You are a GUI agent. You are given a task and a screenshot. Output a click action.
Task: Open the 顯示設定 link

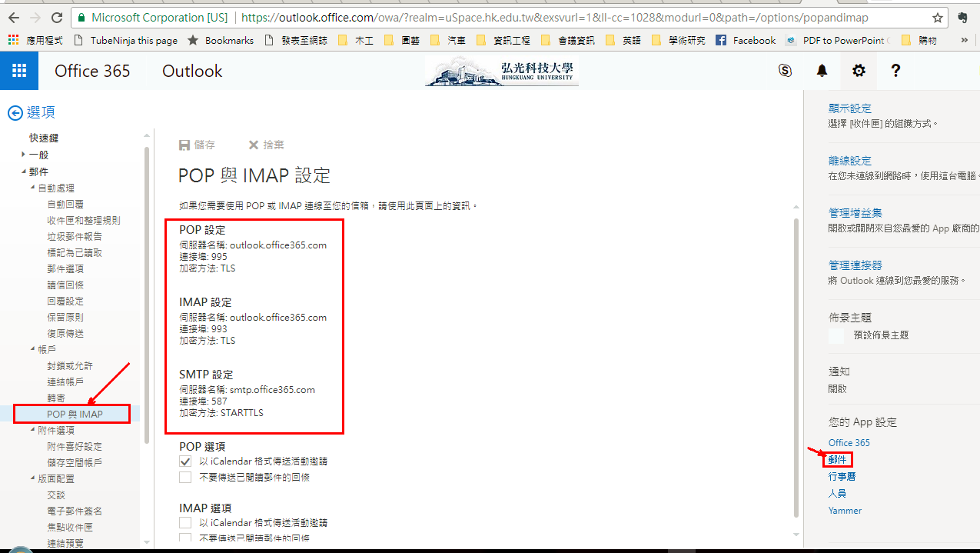click(850, 108)
